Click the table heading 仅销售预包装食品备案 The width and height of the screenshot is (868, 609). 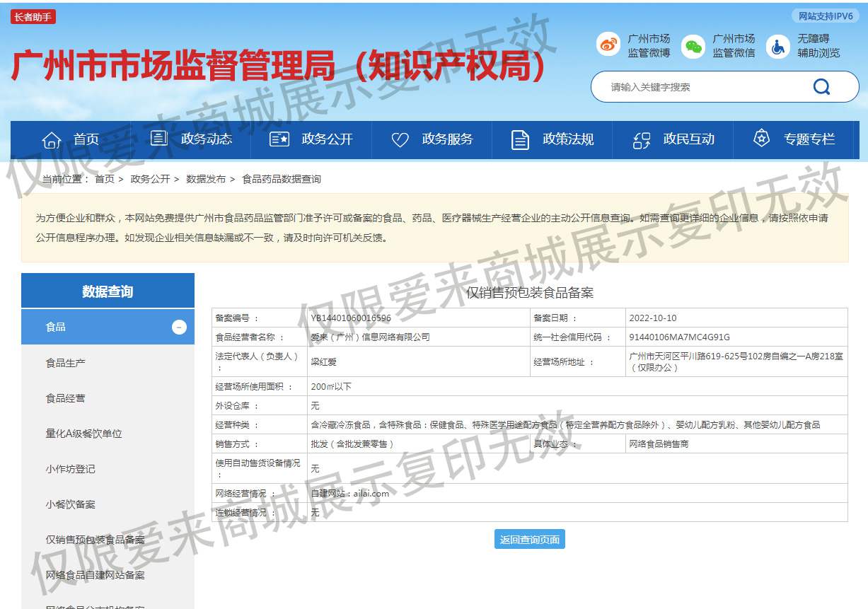coord(530,293)
